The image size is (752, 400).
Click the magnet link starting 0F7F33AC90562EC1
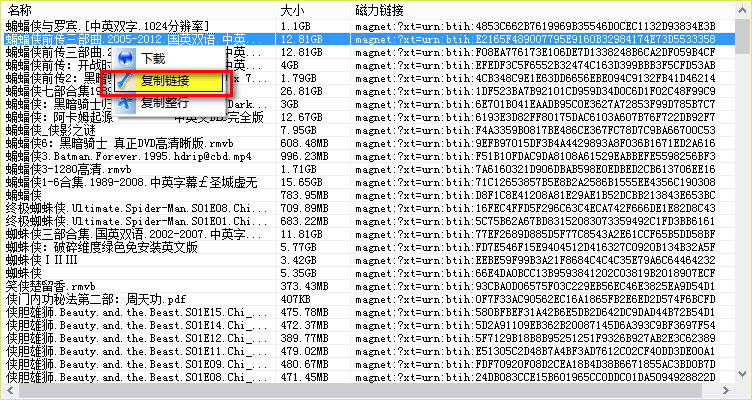click(536, 299)
